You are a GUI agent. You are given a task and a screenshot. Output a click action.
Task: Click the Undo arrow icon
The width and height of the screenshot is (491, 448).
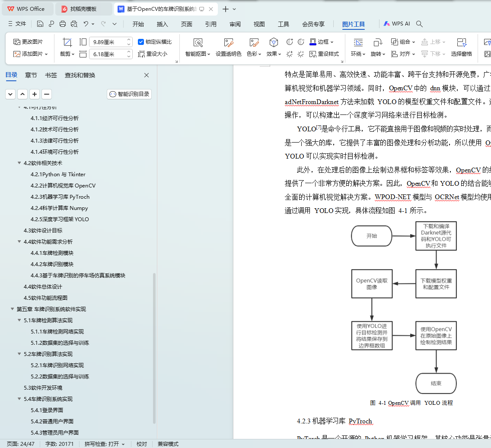86,24
